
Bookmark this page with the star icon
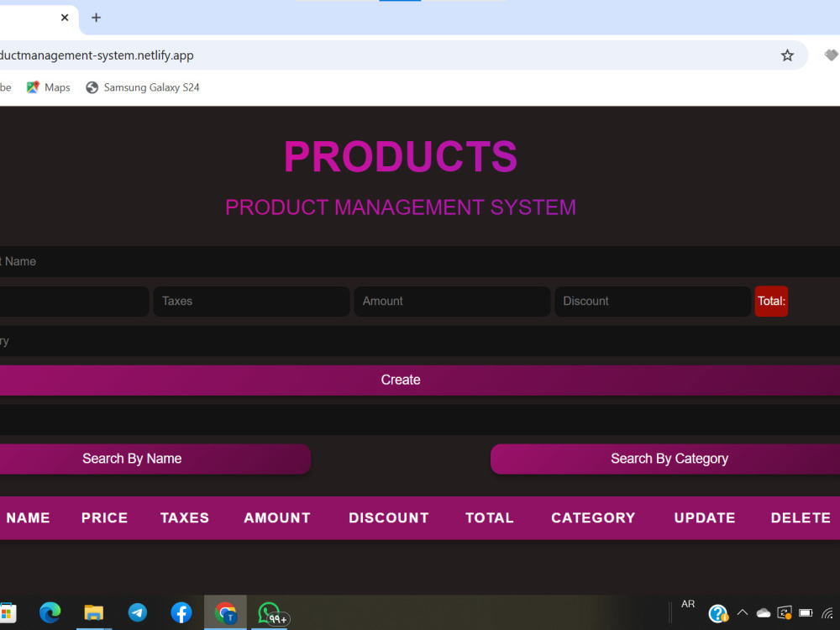point(787,55)
